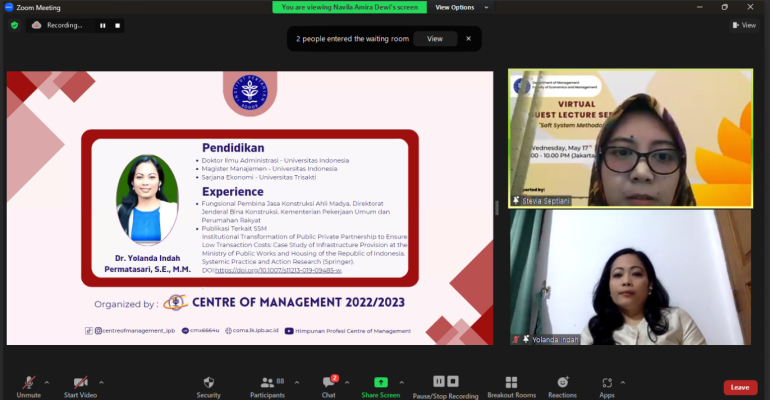Click CENTRE OF MANAGEMENT 2022/2023 text
This screenshot has height=400, width=770.
point(298,302)
